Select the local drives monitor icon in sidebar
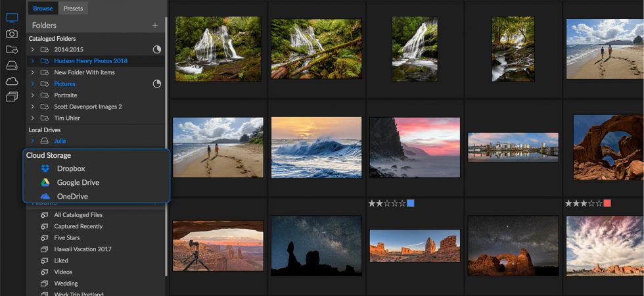644x296 pixels. [x=12, y=18]
